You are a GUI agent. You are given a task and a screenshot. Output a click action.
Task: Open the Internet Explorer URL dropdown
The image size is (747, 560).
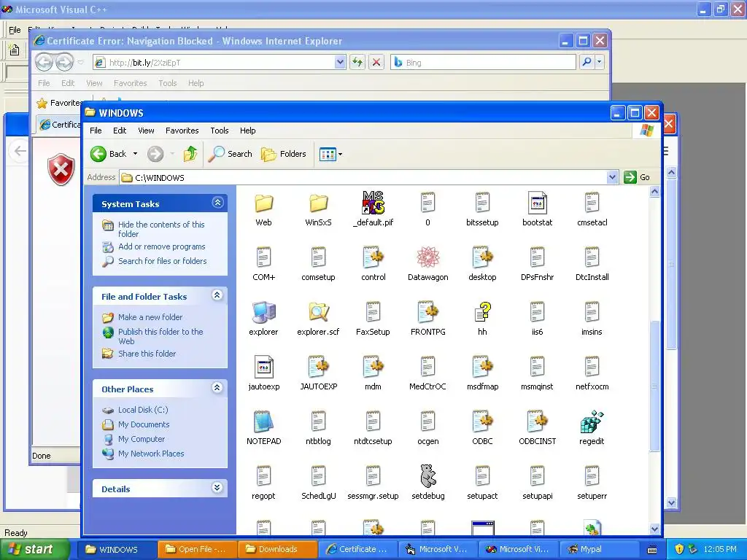[340, 62]
